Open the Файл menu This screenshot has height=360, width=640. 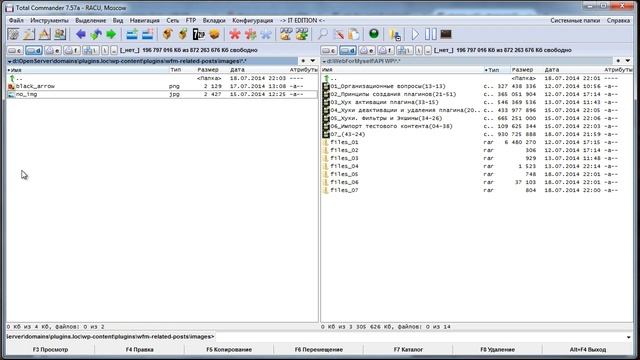[x=16, y=20]
